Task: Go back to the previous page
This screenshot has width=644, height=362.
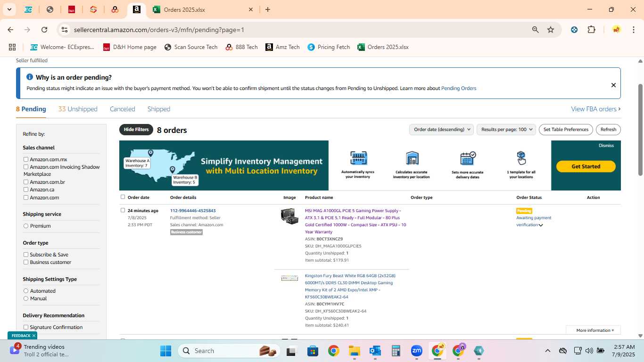Action: click(x=10, y=30)
